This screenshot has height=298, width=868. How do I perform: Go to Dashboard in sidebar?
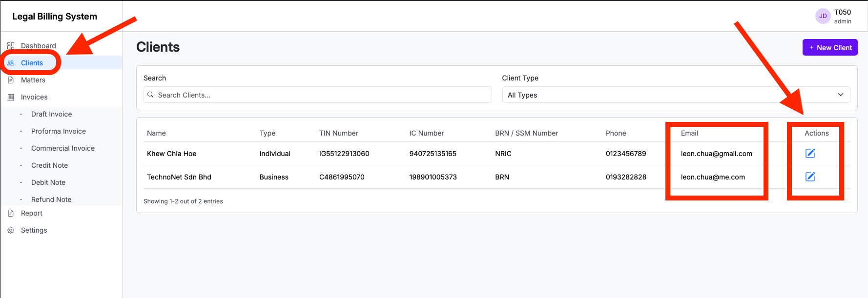tap(39, 46)
